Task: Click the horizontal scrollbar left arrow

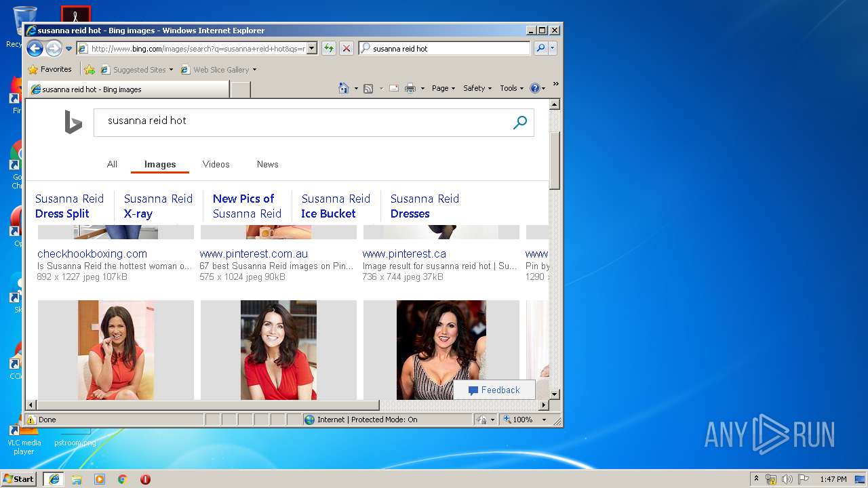Action: click(x=31, y=405)
